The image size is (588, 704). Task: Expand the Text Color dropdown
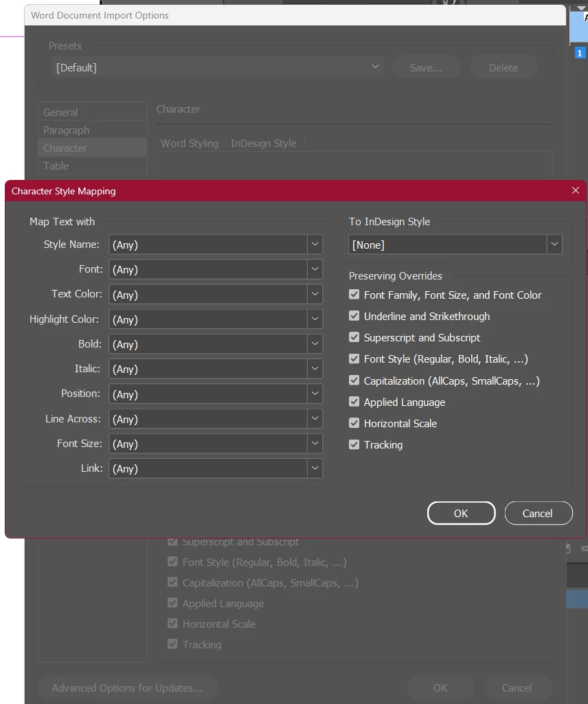(x=216, y=294)
